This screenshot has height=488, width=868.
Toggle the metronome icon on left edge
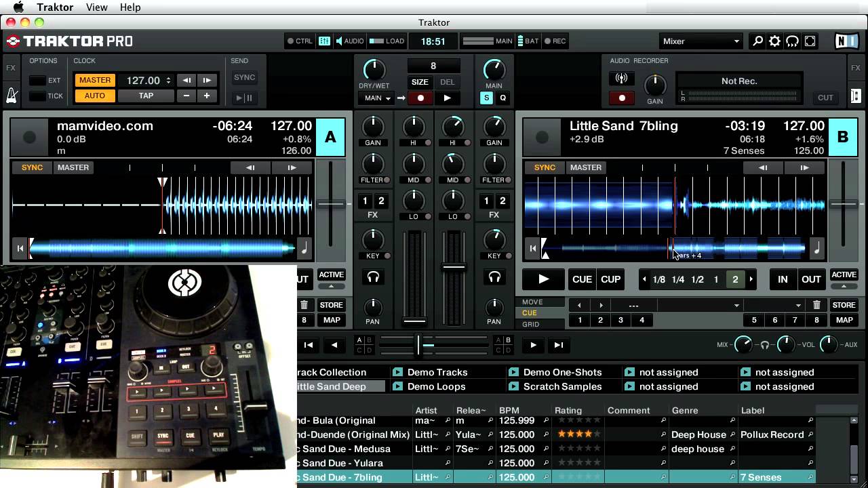pos(11,95)
